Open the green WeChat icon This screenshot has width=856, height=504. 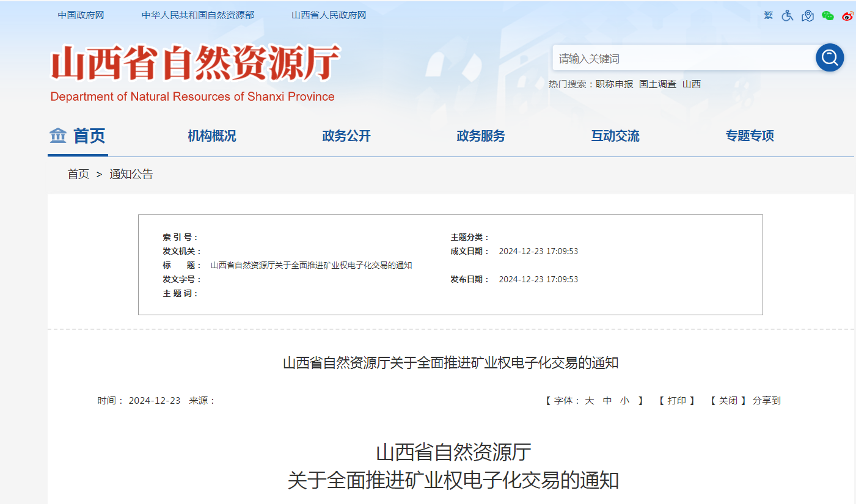point(828,16)
